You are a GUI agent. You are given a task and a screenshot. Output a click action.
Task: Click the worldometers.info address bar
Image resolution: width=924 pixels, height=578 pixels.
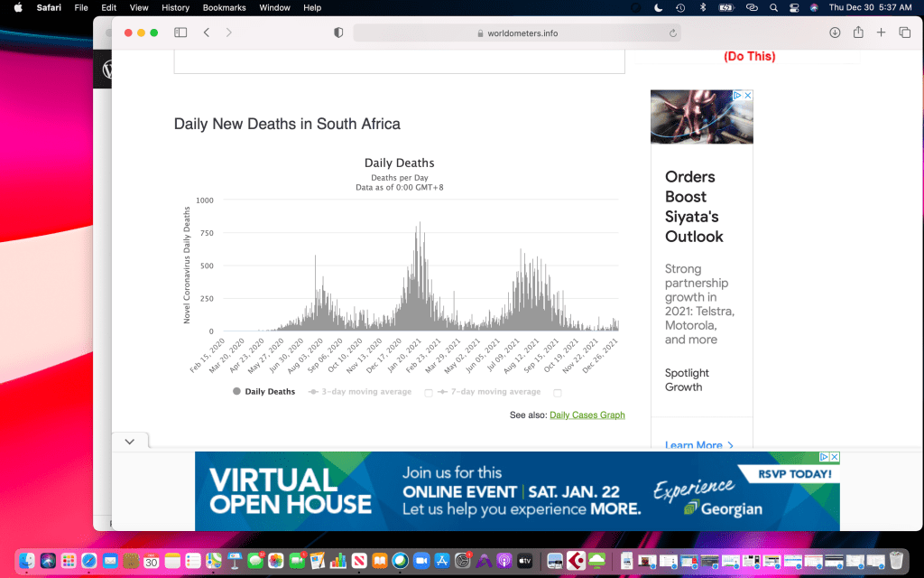516,33
